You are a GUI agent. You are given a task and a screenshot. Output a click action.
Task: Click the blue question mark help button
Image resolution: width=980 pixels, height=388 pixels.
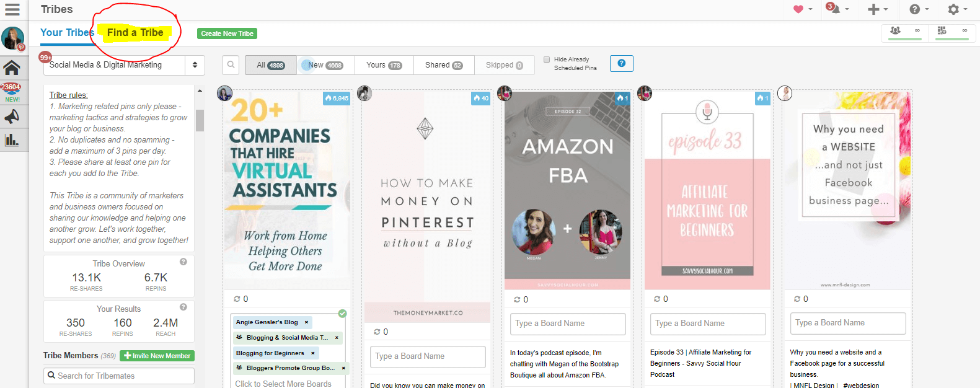621,63
